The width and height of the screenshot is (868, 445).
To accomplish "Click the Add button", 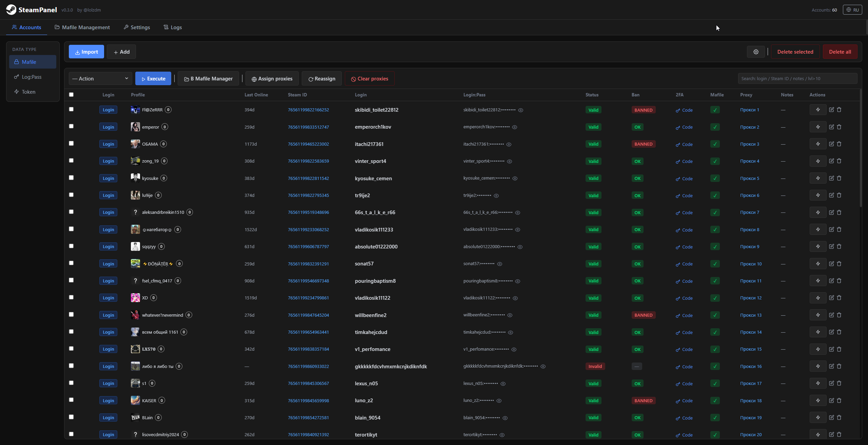I will [x=121, y=52].
